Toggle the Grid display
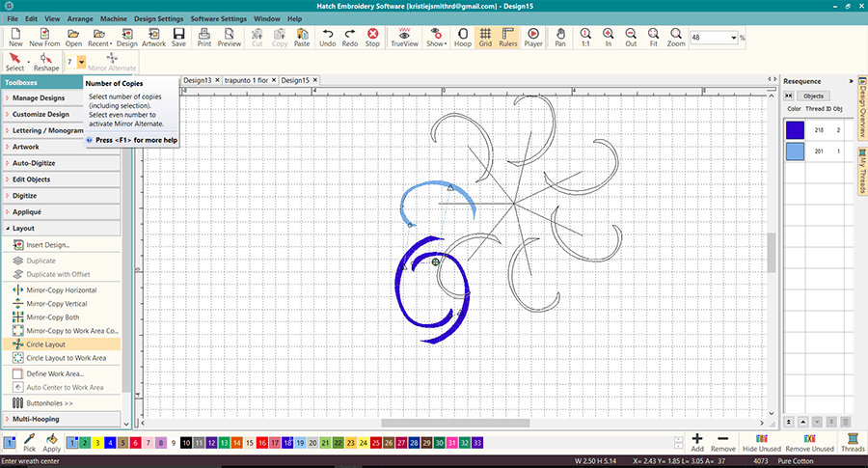The width and height of the screenshot is (868, 468). [485, 37]
